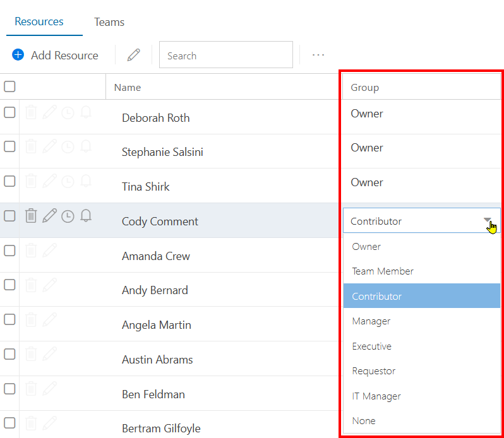
Task: Click the name Stephanie Salsini
Action: click(x=162, y=152)
